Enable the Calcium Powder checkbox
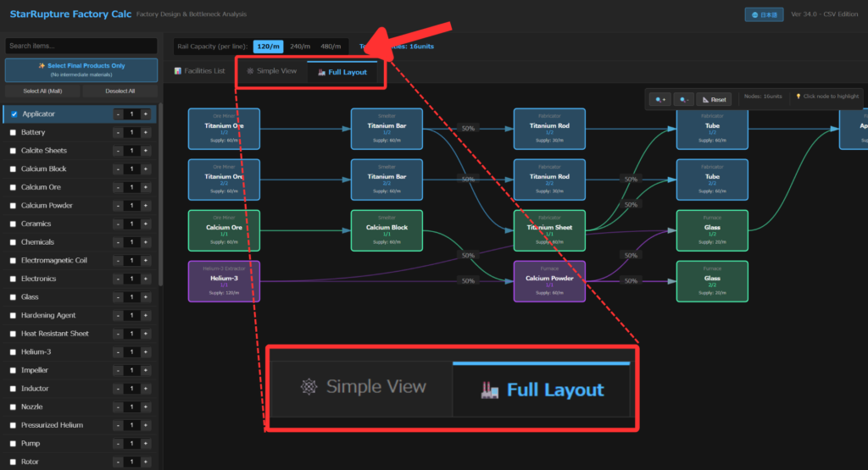868x470 pixels. [13, 206]
